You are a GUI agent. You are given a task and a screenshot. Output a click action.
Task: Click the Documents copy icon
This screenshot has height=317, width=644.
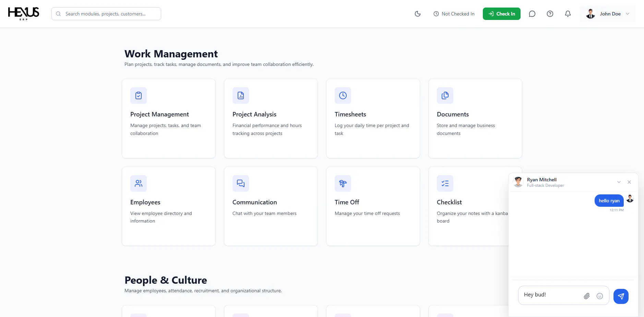click(445, 95)
